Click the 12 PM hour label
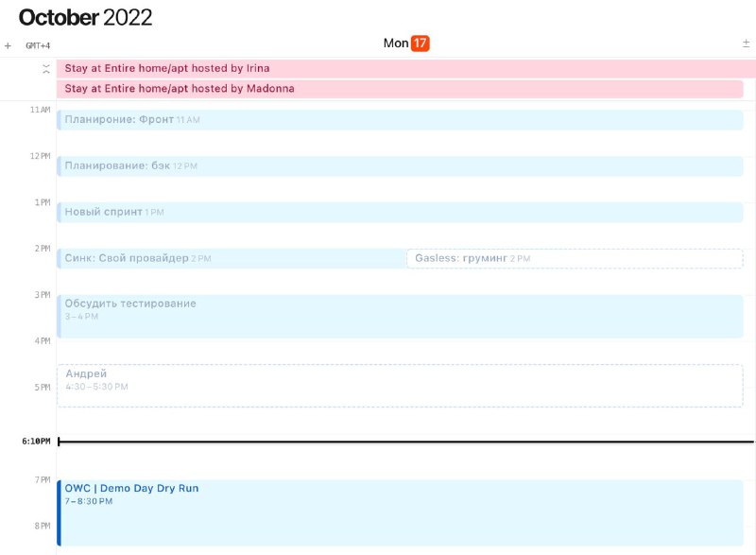 (40, 156)
